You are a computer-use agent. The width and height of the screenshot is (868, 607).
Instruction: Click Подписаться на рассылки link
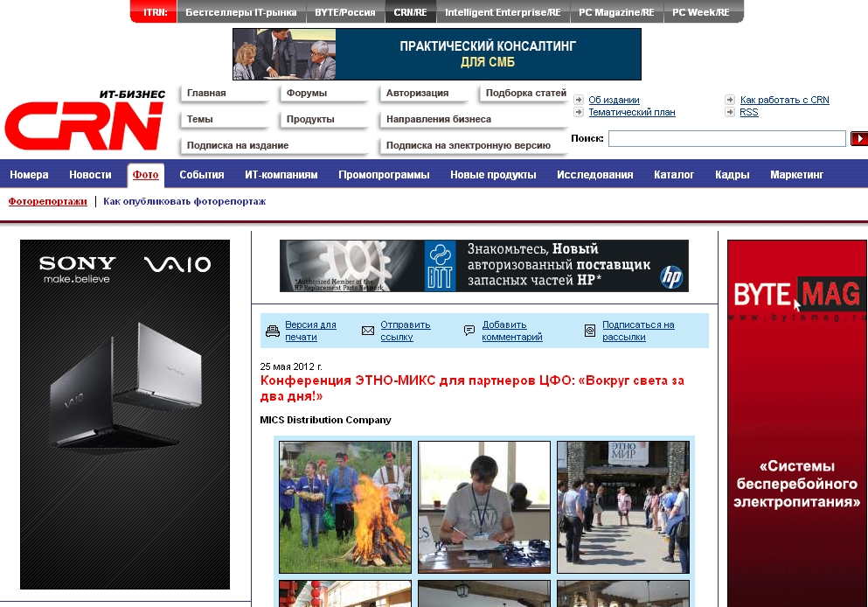pos(638,331)
